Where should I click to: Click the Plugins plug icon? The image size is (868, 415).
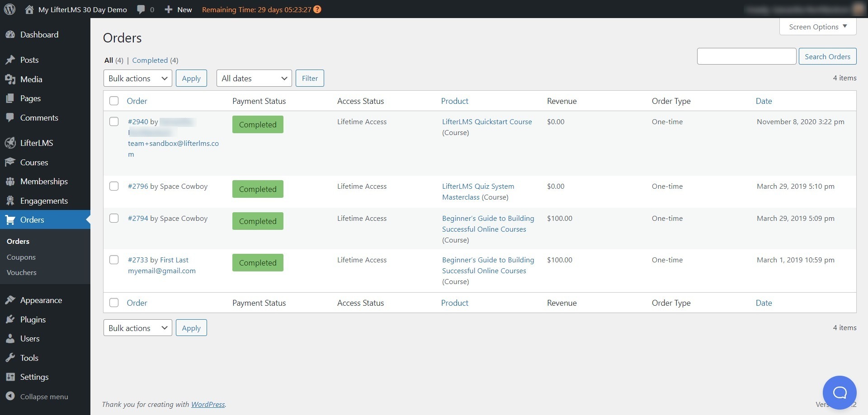click(10, 320)
